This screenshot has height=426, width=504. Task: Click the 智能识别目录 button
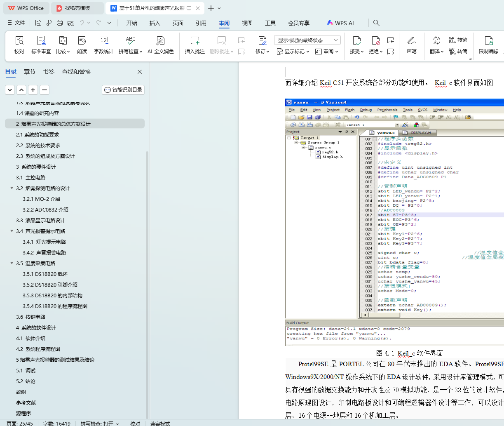123,90
